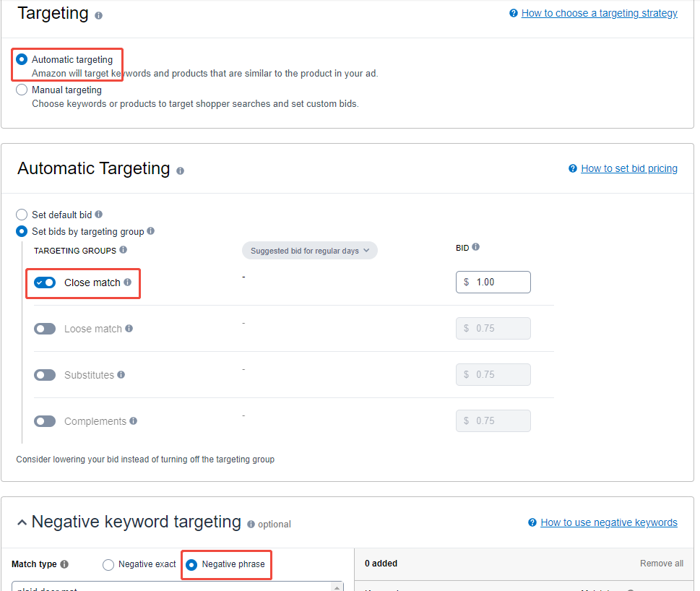Image resolution: width=700 pixels, height=591 pixels.
Task: Click info icon beside Complements
Action: [x=134, y=421]
